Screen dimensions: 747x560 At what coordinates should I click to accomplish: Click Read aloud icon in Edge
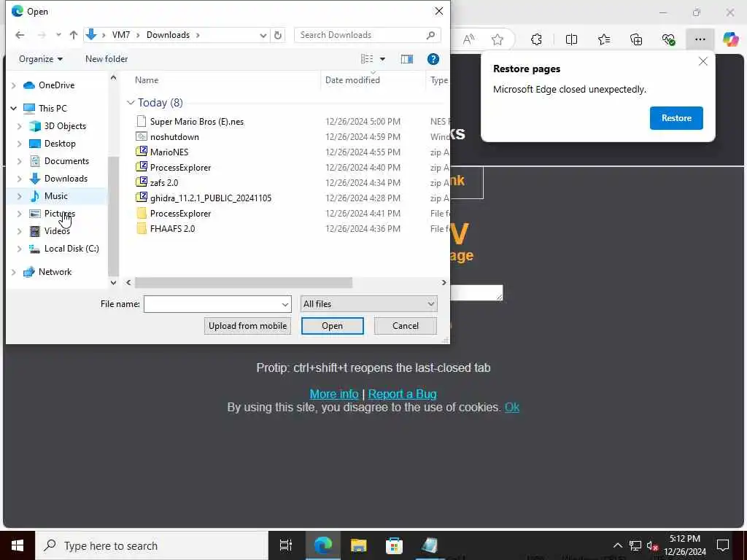pos(468,39)
